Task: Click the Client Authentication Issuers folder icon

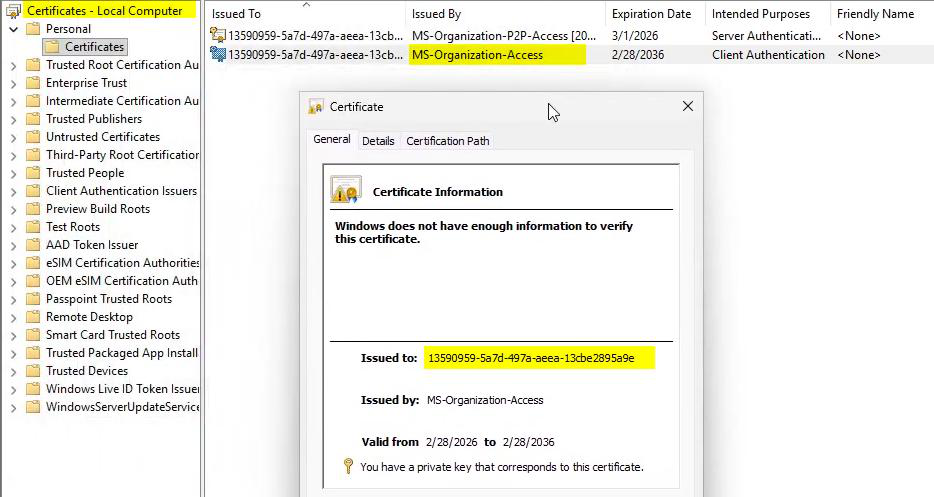Action: point(33,191)
